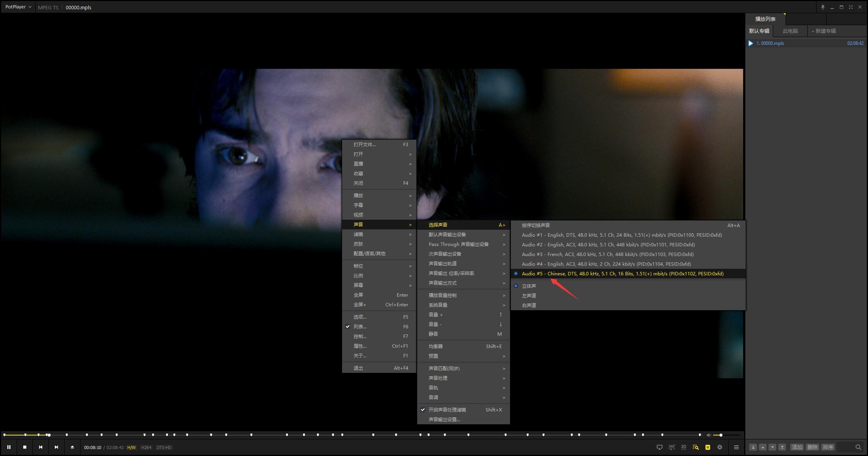Switch to 默认专辑 playlist tab

[759, 31]
